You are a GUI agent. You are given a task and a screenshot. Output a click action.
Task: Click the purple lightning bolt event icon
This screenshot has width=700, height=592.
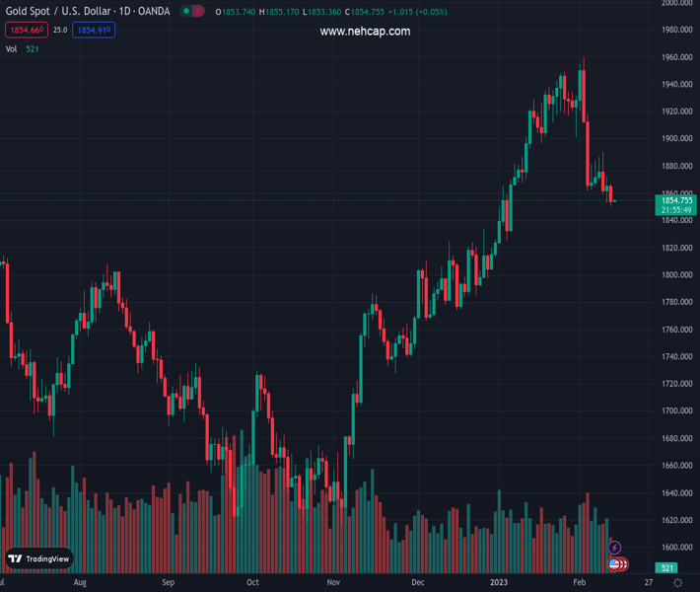click(615, 548)
